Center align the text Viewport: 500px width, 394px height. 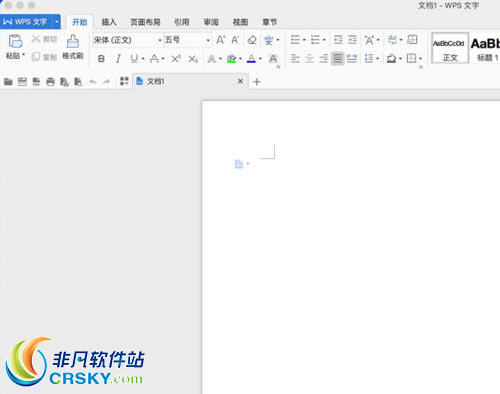pyautogui.click(x=310, y=59)
